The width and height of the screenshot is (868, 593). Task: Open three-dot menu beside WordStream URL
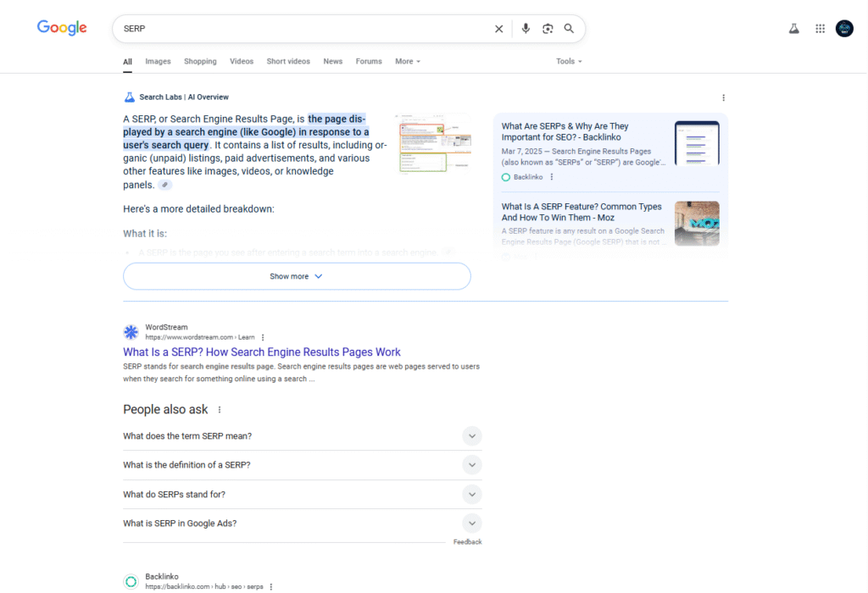click(263, 337)
